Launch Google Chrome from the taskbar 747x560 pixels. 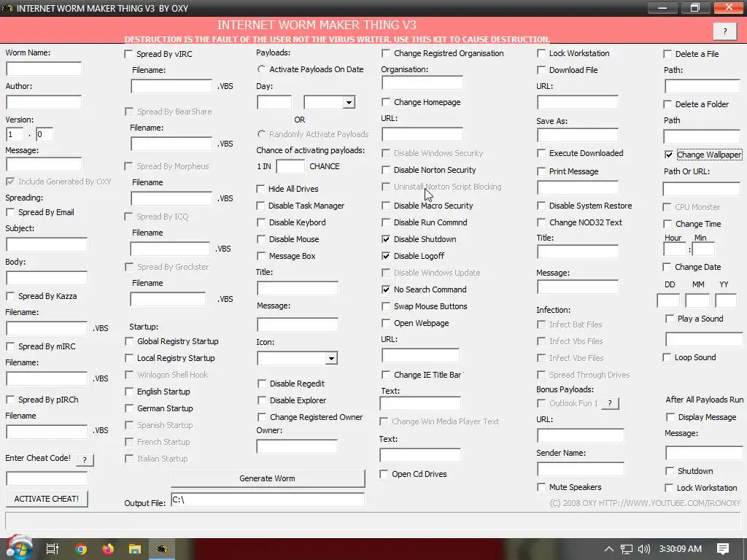tap(81, 549)
